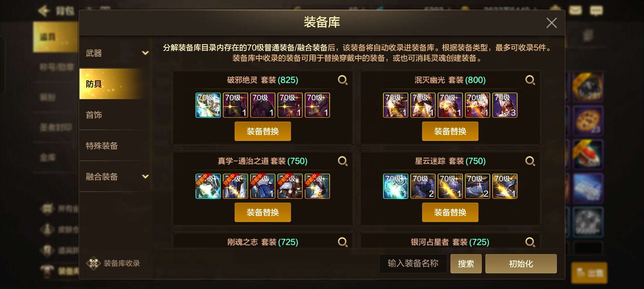Screen dimensions: 644x289
Task: Click magnifier icon for 泯灭幽光 套装
Action: point(530,80)
